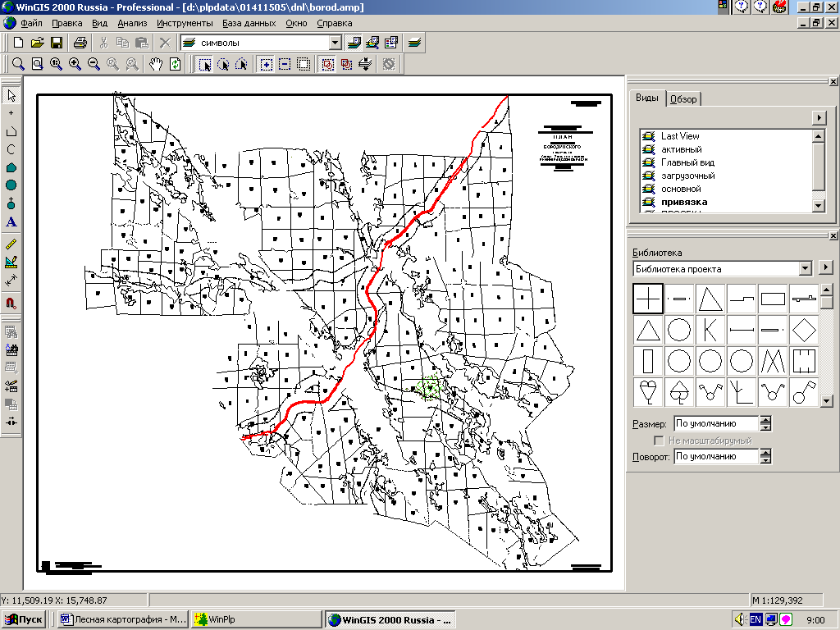This screenshot has width=840, height=630.
Task: Expand 'Библиотека проекта' library dropdown
Action: [x=806, y=268]
